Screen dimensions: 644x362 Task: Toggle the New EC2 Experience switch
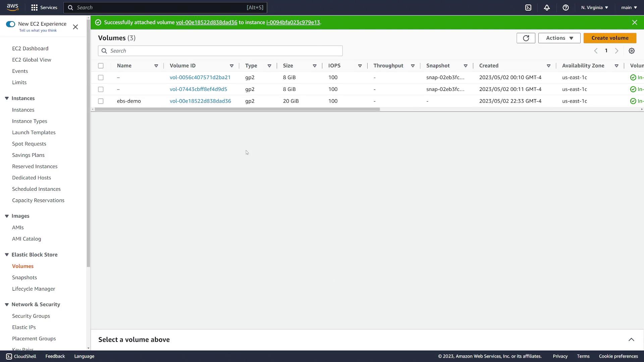pyautogui.click(x=10, y=24)
